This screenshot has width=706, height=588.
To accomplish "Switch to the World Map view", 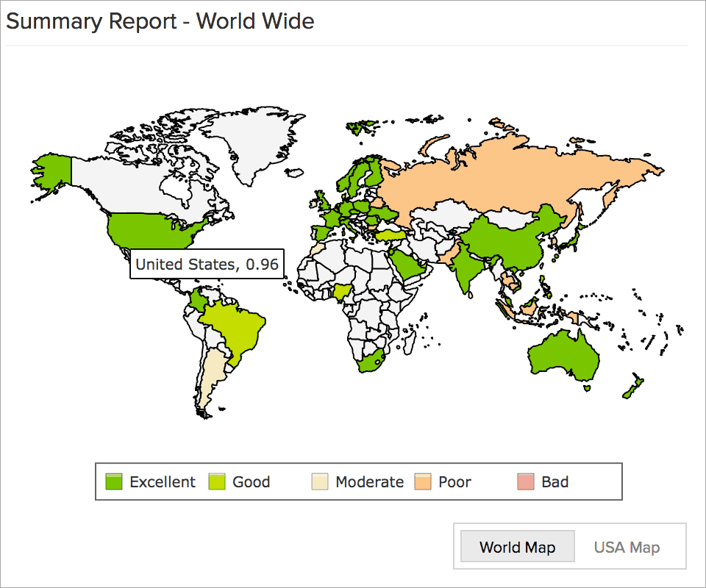I will [x=517, y=546].
